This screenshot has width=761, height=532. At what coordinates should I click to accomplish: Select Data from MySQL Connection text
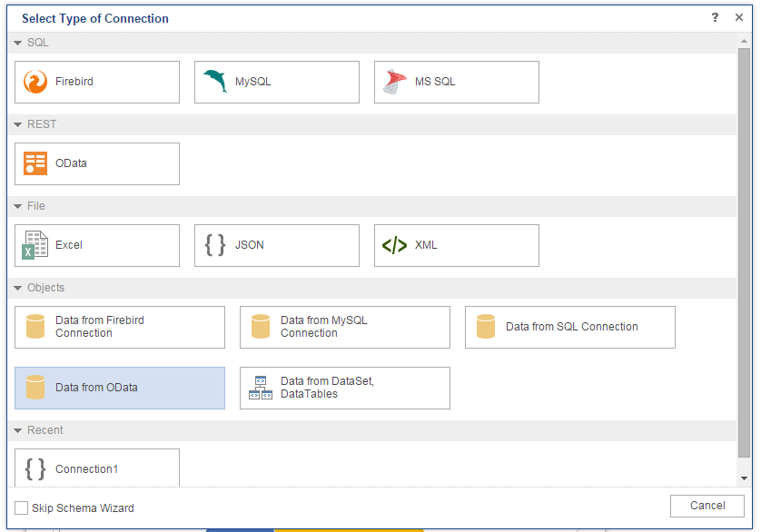323,327
